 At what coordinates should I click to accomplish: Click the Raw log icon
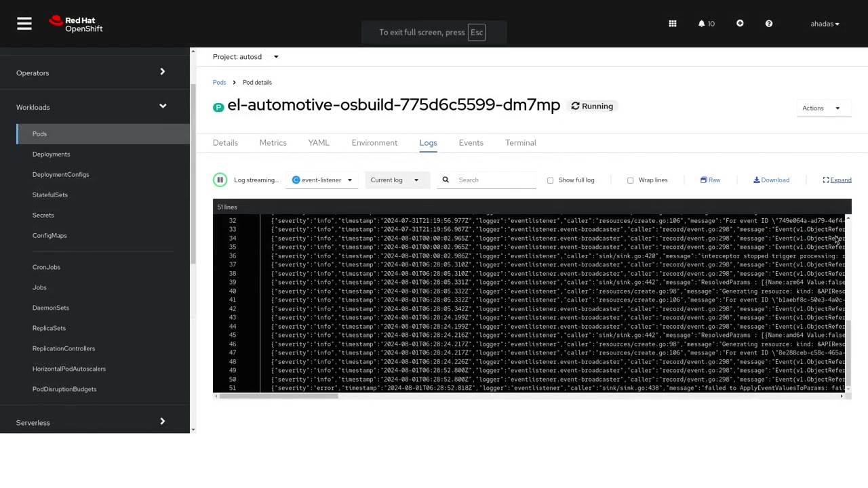[x=703, y=180]
